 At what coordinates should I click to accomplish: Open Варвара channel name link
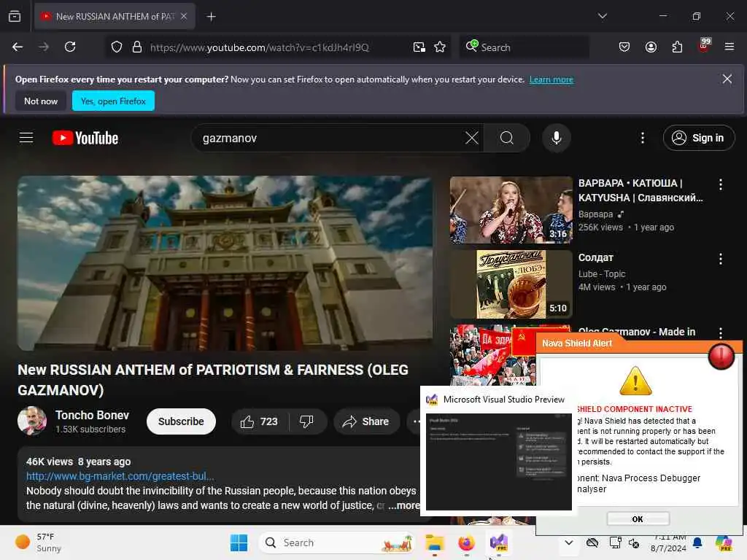[x=595, y=214]
